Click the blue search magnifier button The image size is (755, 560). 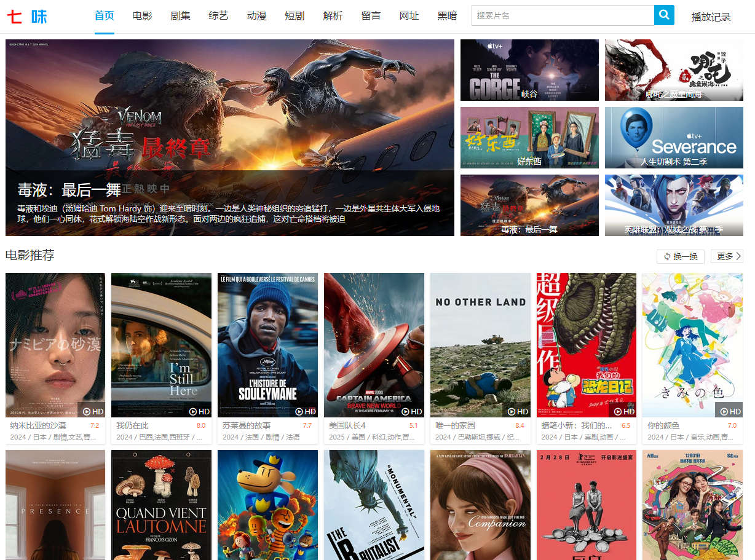point(664,15)
